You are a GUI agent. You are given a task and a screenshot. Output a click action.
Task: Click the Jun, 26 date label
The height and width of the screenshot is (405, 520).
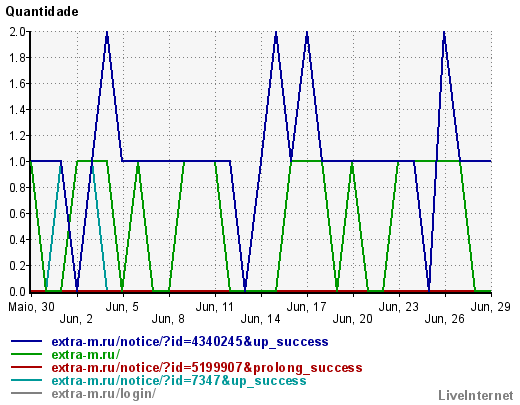445,319
